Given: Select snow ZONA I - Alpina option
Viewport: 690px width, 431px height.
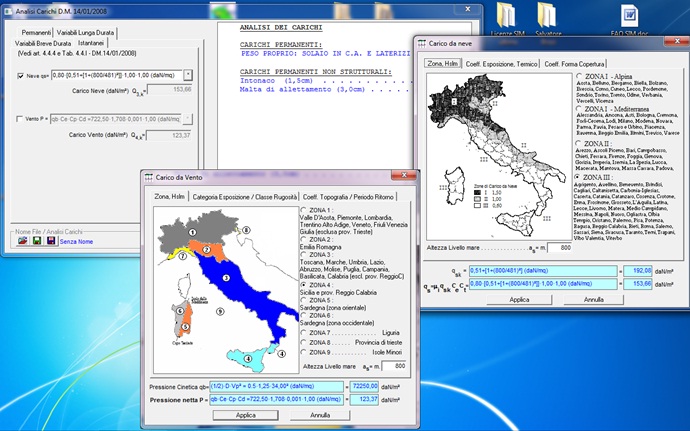Looking at the screenshot, I should (579, 76).
